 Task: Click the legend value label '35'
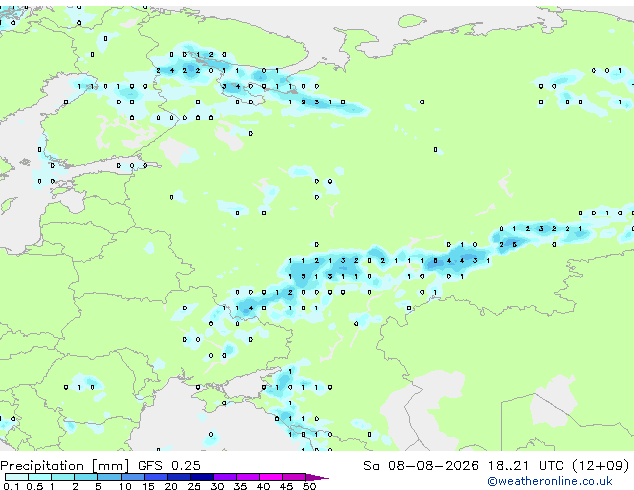[240, 486]
